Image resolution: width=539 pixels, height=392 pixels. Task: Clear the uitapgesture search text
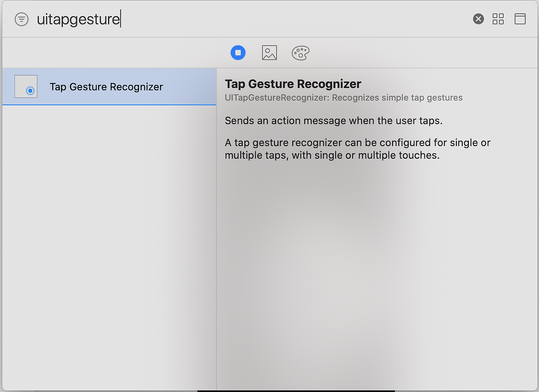pyautogui.click(x=478, y=19)
